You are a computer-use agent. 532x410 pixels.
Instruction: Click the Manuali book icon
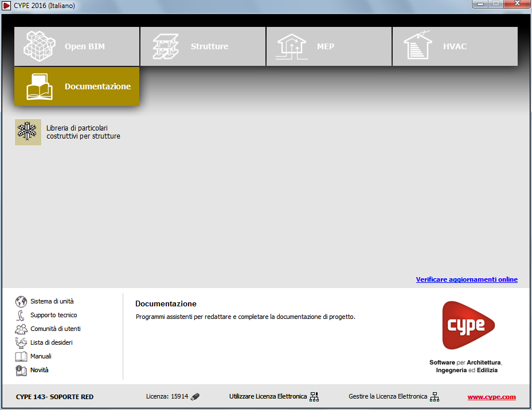[21, 357]
